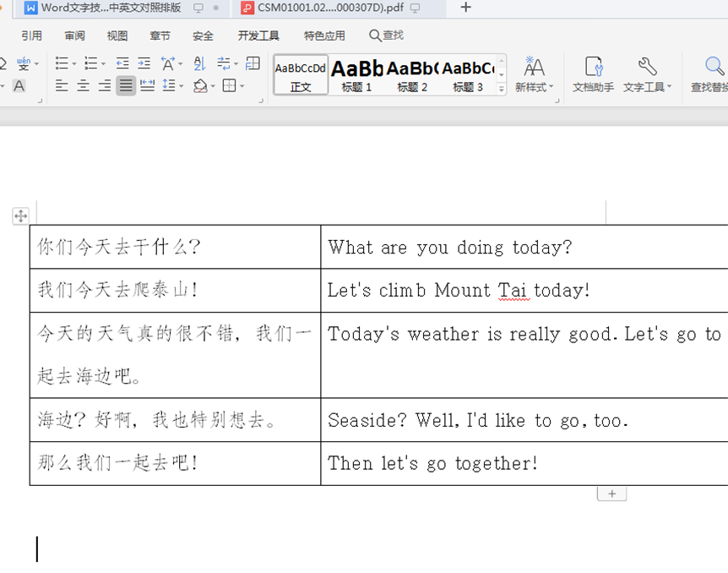728x573 pixels.
Task: Open bullet list formatting
Action: [62, 63]
